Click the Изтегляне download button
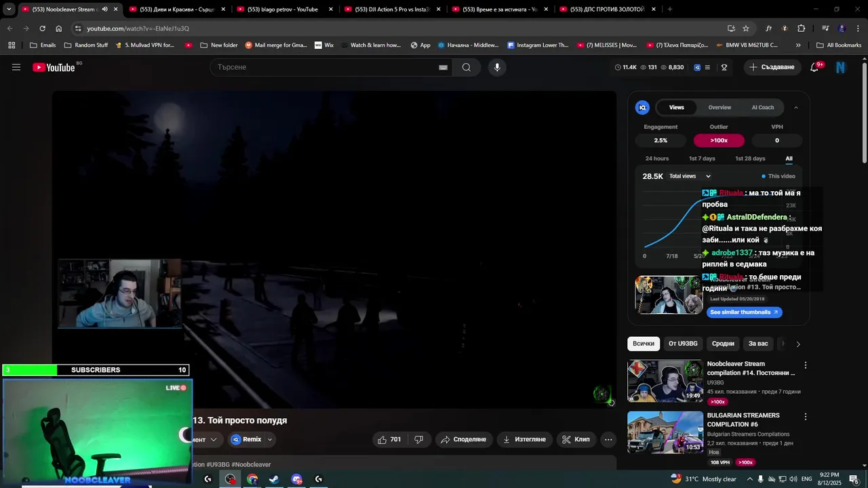 pos(524,439)
